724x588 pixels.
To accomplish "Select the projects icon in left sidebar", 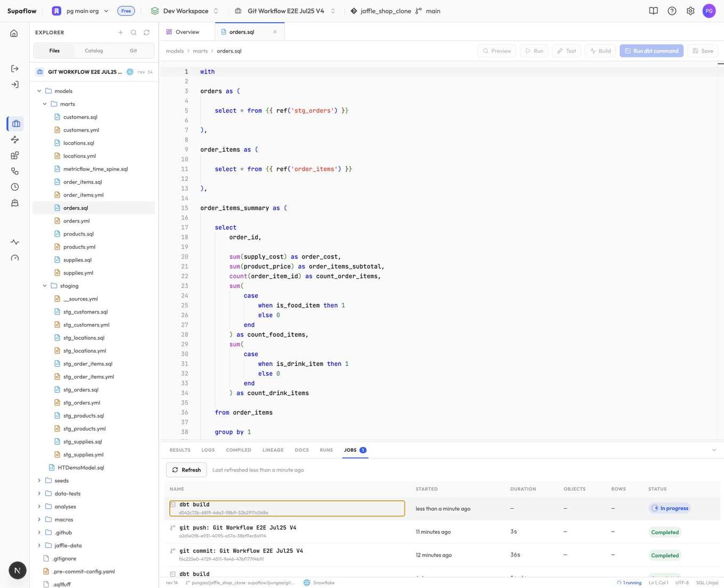I will (x=15, y=123).
